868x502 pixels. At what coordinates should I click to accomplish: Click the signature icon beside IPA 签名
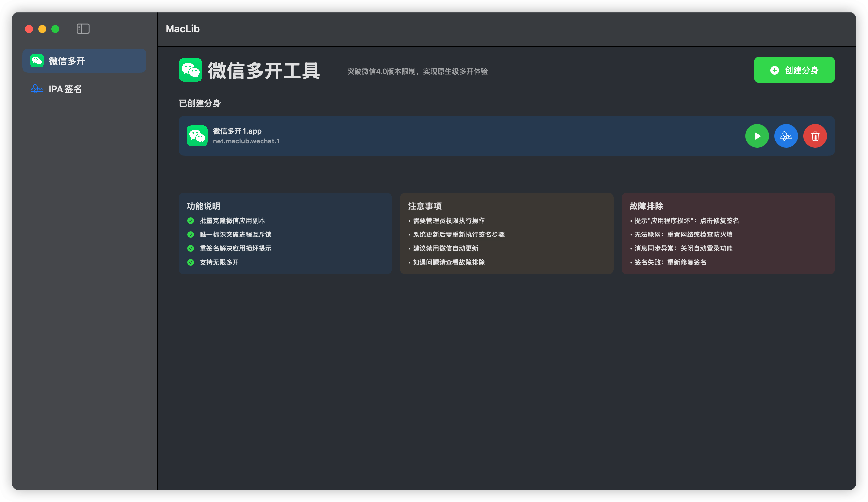[37, 89]
